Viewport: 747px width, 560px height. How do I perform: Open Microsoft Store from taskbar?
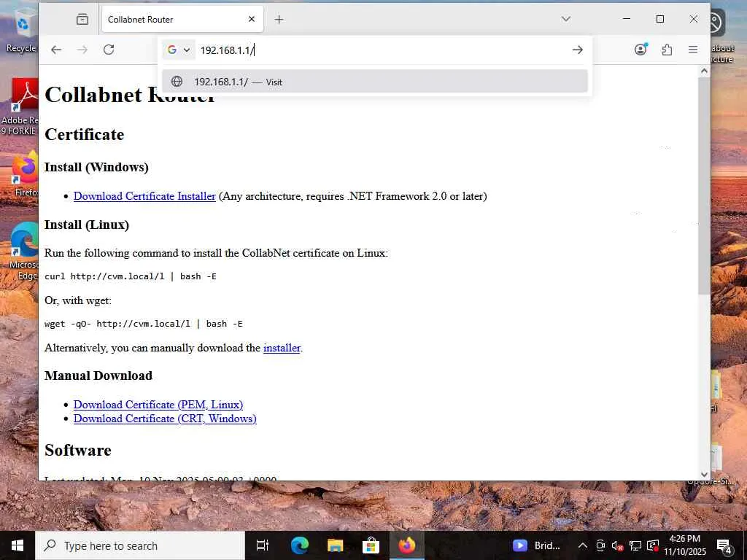(371, 545)
